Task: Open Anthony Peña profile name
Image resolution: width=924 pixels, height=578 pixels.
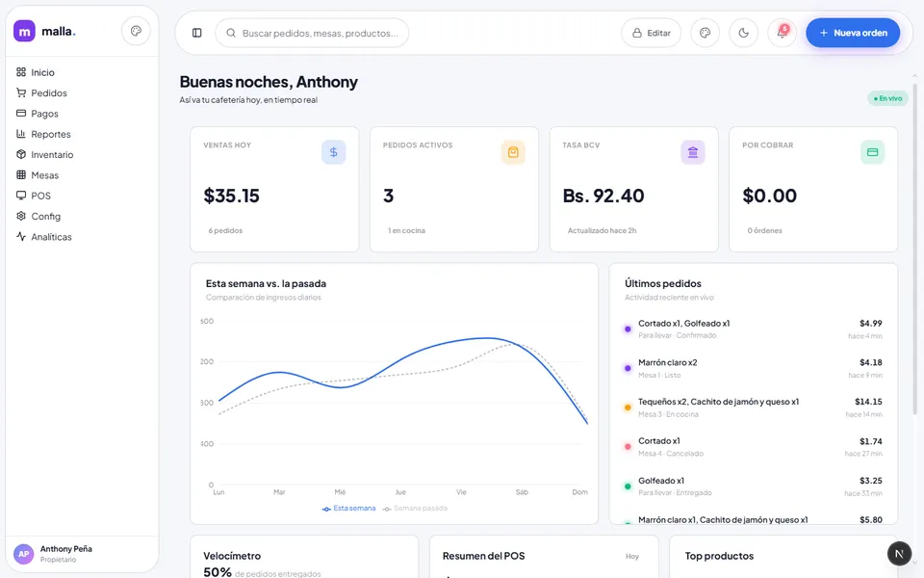Action: (x=66, y=549)
